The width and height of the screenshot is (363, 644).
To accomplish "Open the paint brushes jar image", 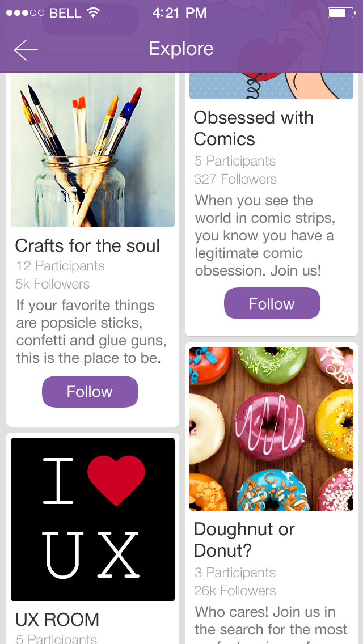I will pyautogui.click(x=92, y=150).
